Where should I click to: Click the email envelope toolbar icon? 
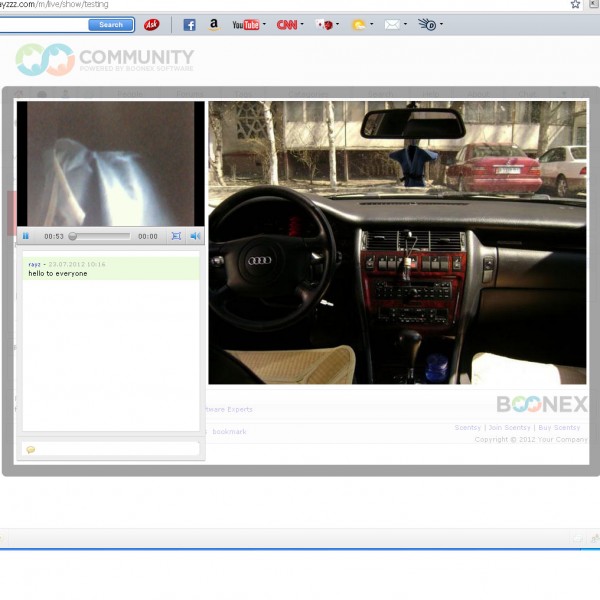(x=392, y=25)
